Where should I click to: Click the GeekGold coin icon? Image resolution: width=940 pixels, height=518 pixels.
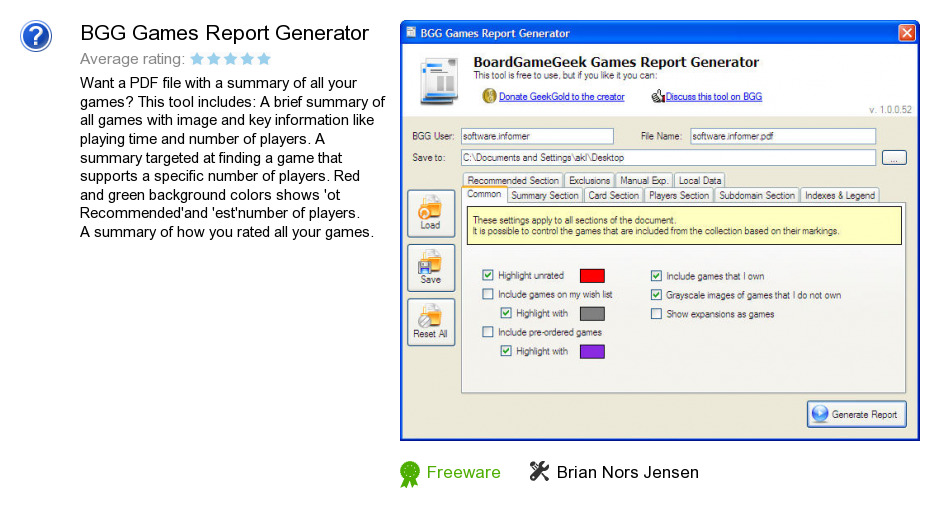pyautogui.click(x=489, y=96)
